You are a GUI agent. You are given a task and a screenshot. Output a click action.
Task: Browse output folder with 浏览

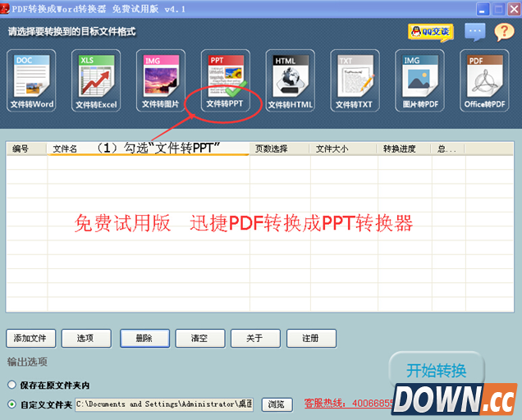(277, 404)
